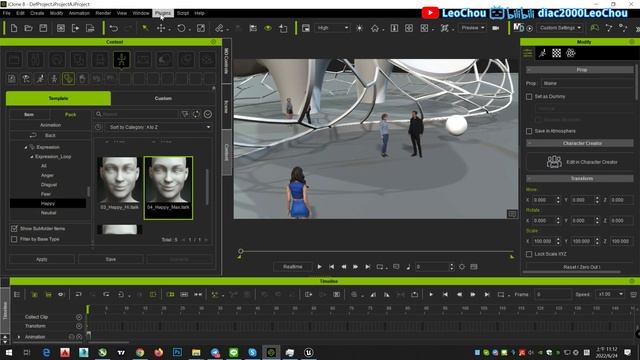
Task: Save the project with the floppy disk icon
Action: tap(43, 28)
